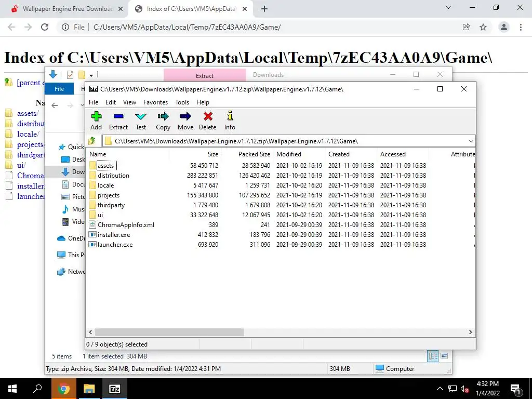The height and width of the screenshot is (399, 532).
Task: Open File Explorer from the taskbar
Action: click(x=89, y=389)
